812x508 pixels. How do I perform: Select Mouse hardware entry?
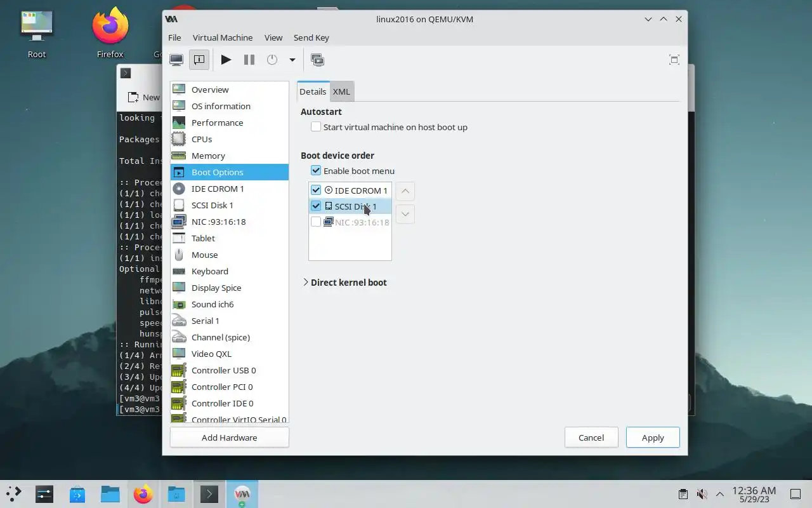(x=229, y=255)
